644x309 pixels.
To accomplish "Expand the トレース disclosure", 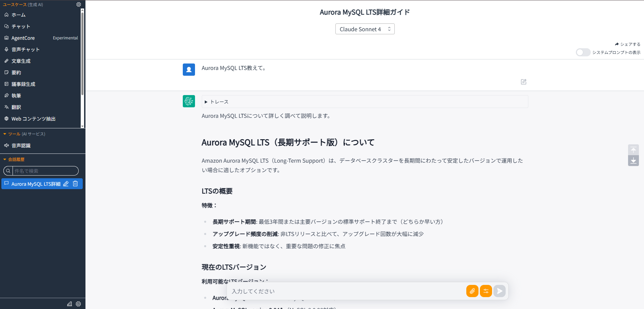I will point(365,102).
